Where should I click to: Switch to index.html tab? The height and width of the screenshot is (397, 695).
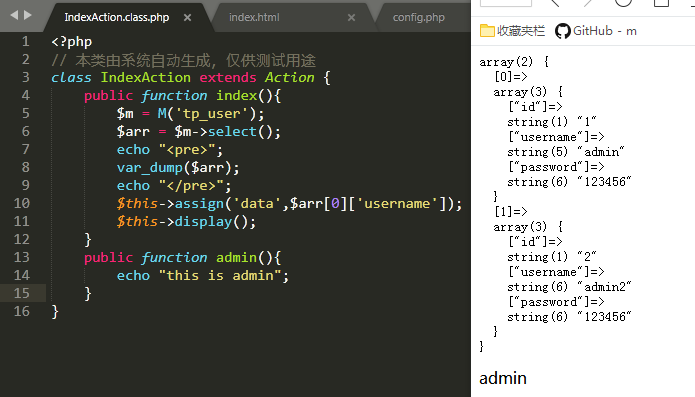[254, 17]
